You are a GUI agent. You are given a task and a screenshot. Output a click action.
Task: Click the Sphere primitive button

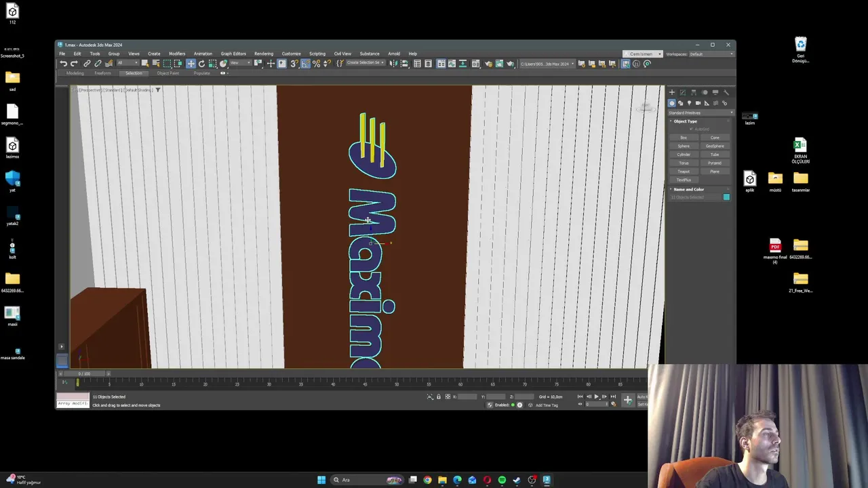pyautogui.click(x=684, y=146)
